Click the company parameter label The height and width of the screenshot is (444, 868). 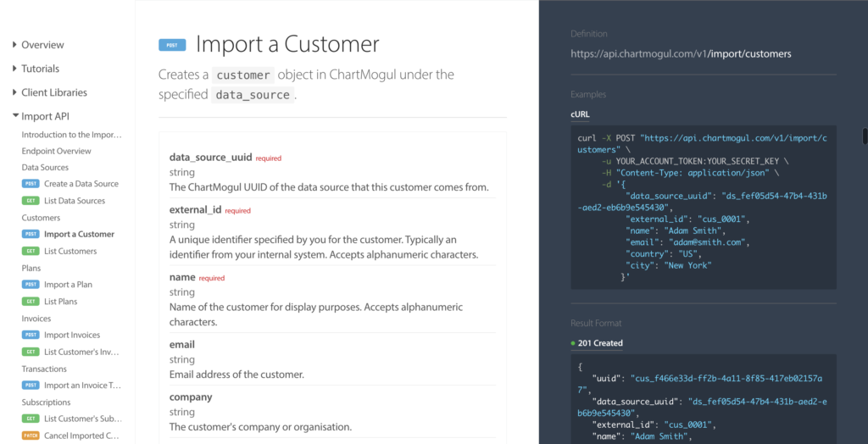[x=191, y=397]
